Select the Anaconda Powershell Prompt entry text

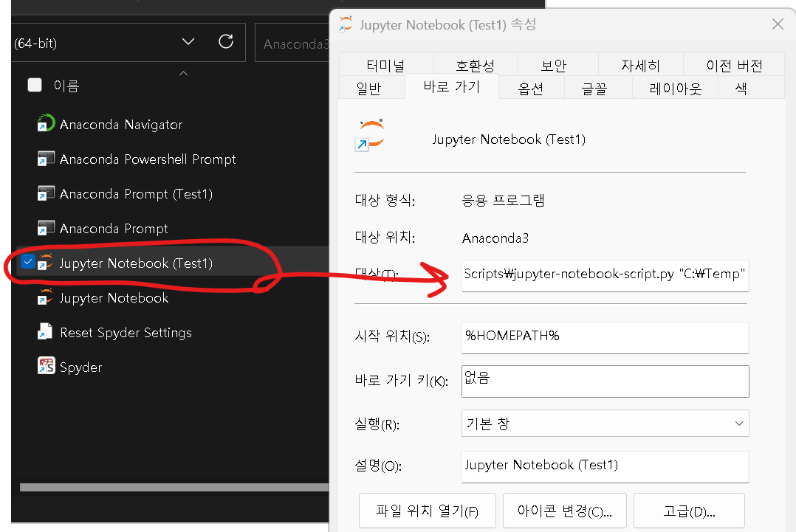tap(148, 159)
